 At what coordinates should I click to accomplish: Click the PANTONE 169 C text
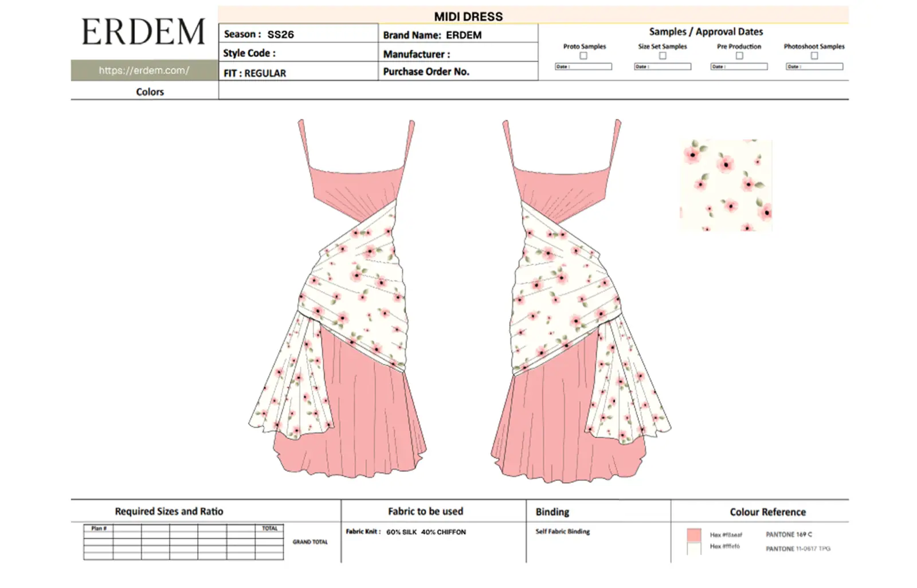(x=789, y=534)
